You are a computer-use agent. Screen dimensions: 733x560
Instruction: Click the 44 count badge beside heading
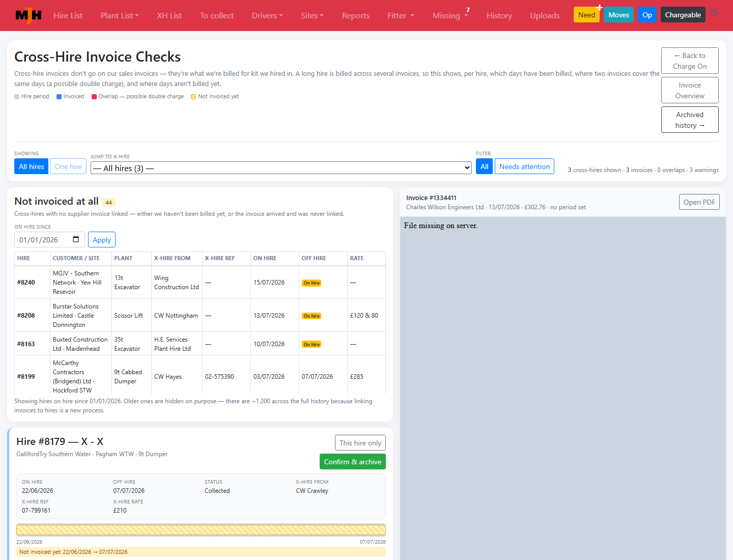click(x=108, y=202)
